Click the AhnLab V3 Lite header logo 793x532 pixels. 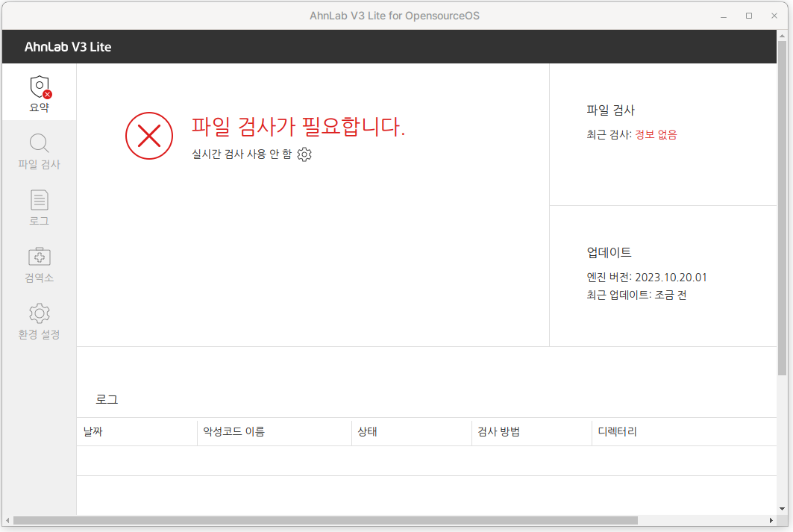pos(68,46)
